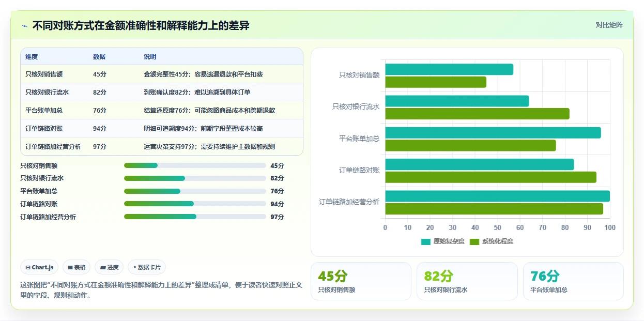Click the 97分 cell in the table
The width and height of the screenshot is (644, 321).
point(100,147)
